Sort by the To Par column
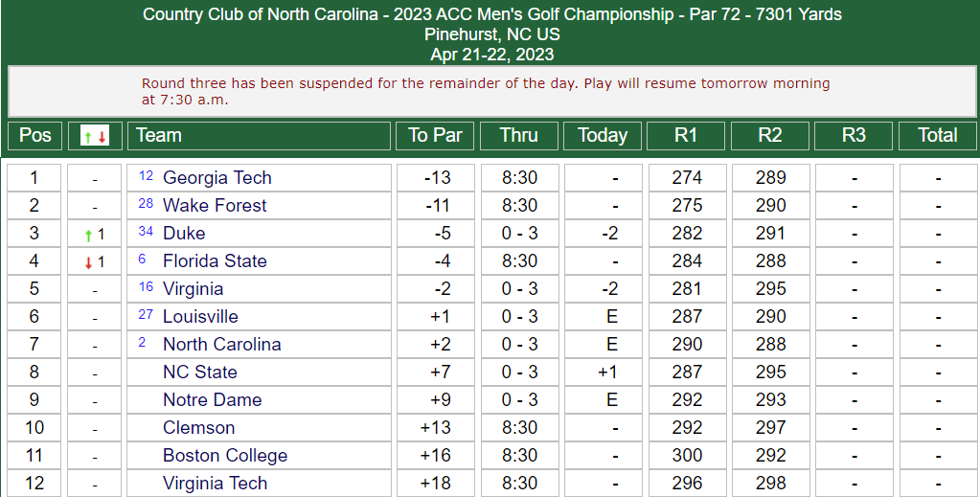Screen dimensions: 980x497 point(435,136)
